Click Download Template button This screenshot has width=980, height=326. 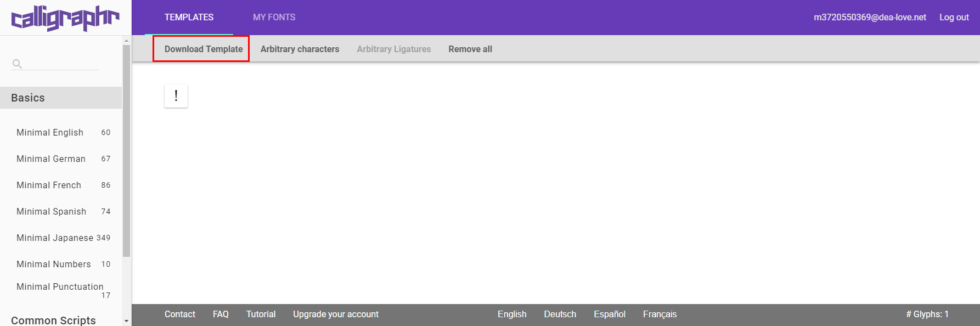point(203,49)
